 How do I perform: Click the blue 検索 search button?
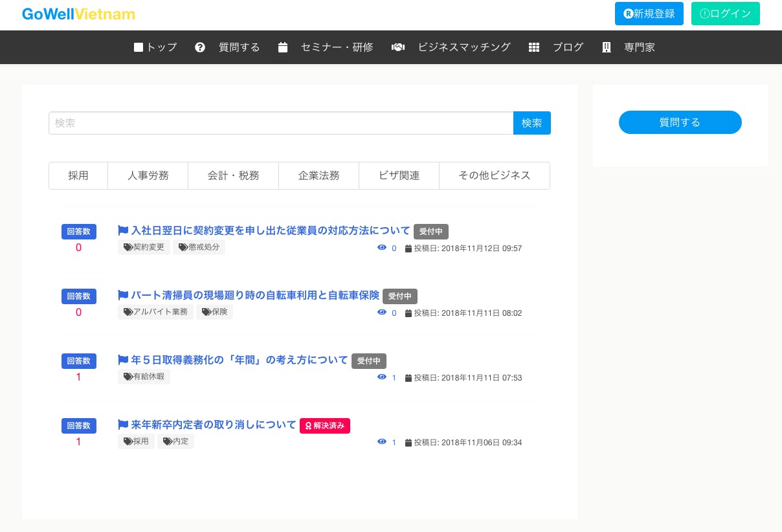point(531,123)
